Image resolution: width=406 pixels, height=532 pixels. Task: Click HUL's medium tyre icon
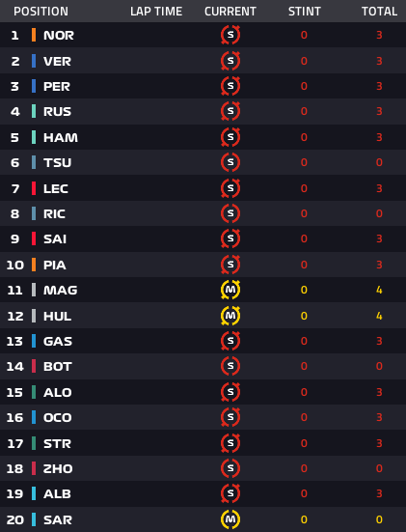pyautogui.click(x=230, y=316)
